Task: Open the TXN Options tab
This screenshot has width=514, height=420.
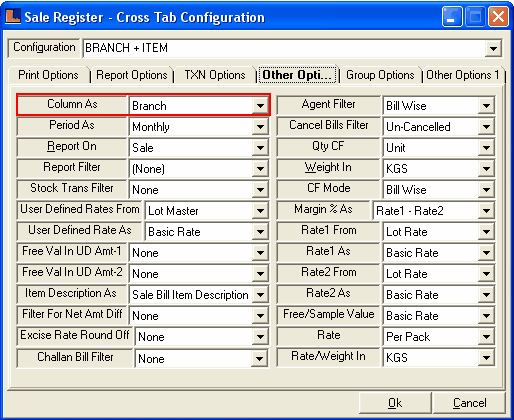Action: [215, 75]
